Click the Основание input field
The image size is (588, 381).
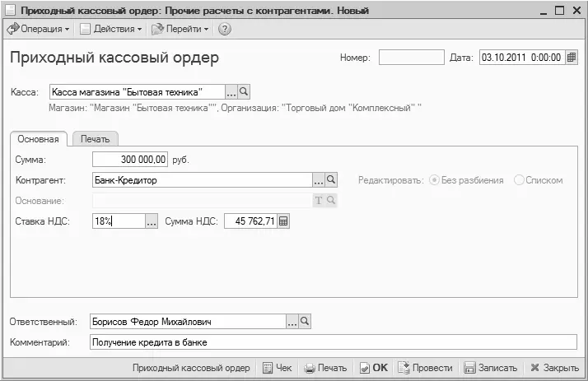(202, 201)
